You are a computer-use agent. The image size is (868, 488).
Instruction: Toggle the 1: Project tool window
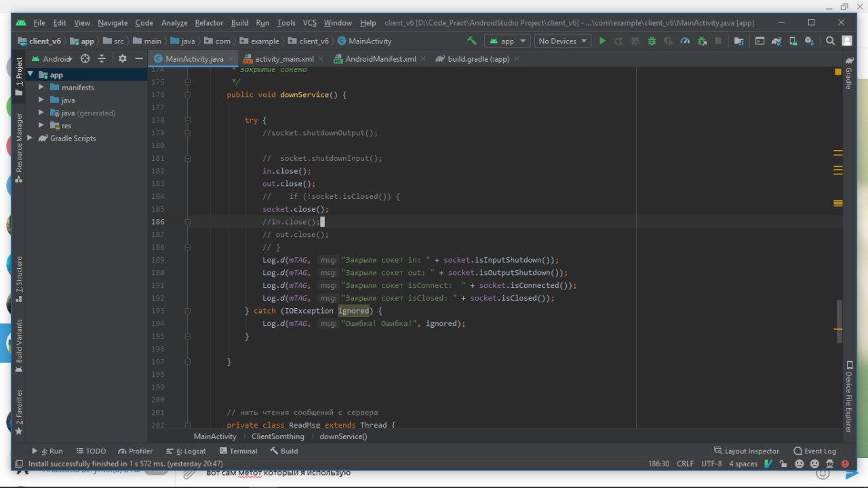(x=19, y=77)
